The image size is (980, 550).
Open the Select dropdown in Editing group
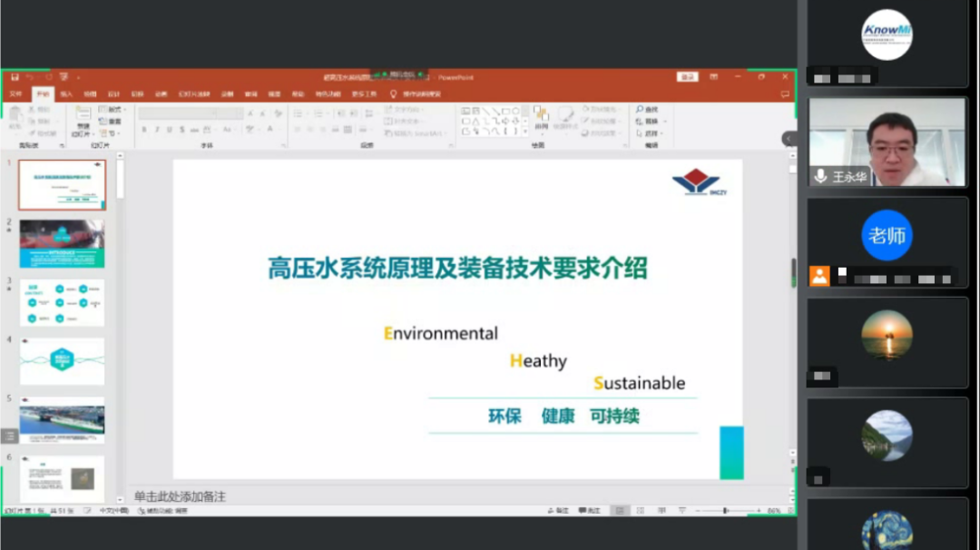[x=651, y=132]
